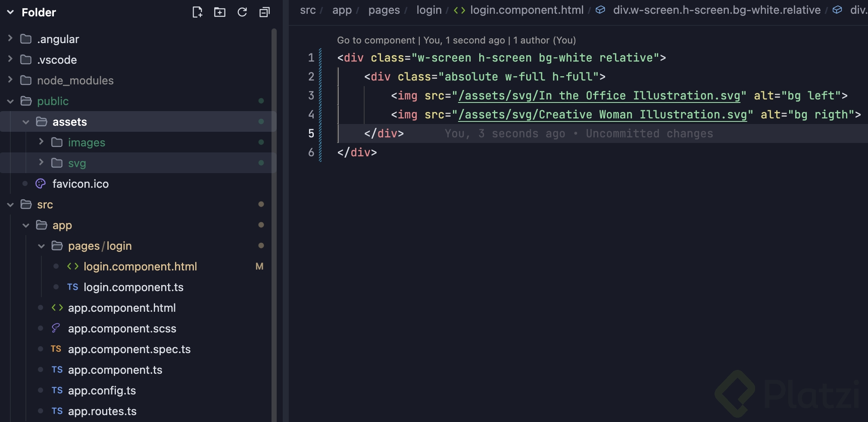
Task: Click the TS icon of app.component.ts
Action: coord(57,369)
